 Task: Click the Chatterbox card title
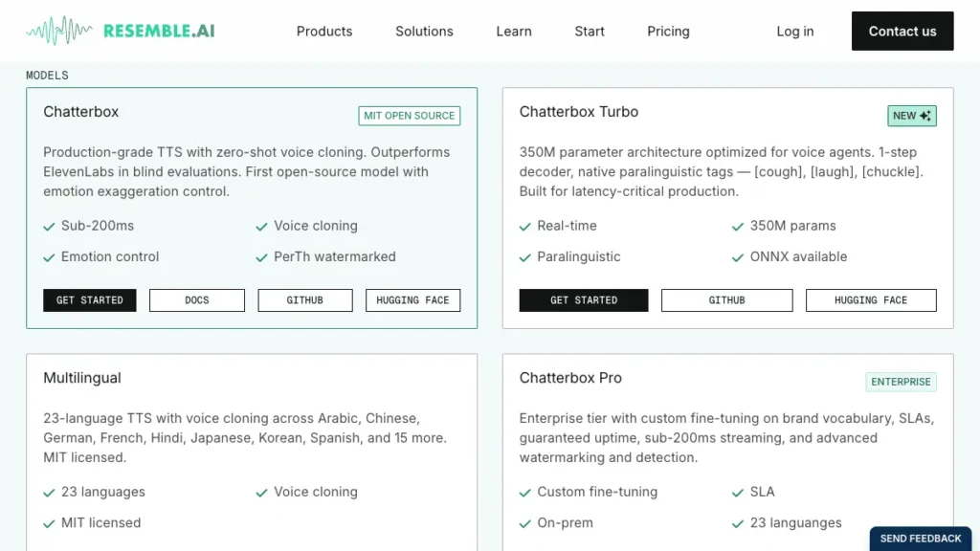[80, 112]
